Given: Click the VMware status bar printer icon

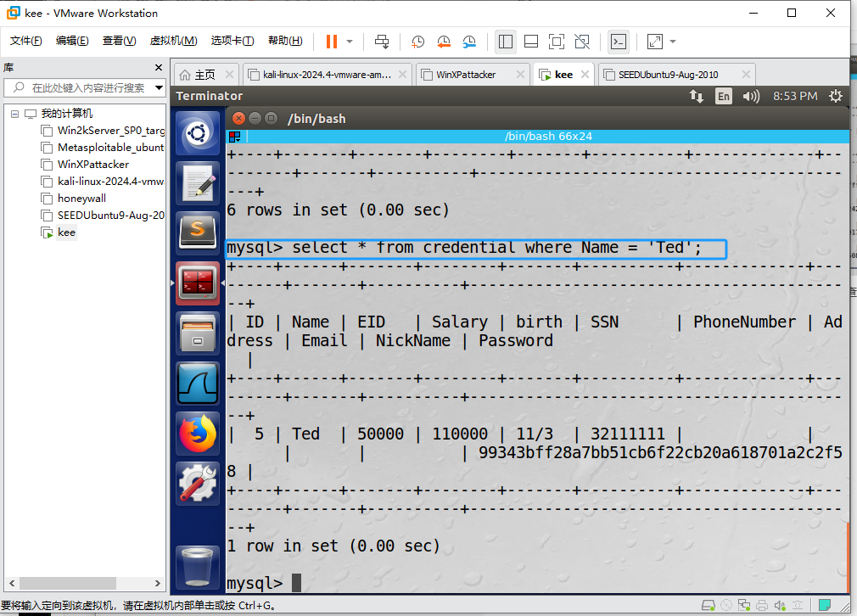Looking at the screenshot, I should (762, 605).
